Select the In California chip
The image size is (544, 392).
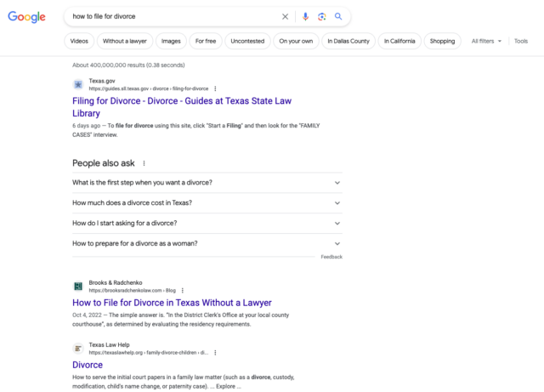click(x=399, y=41)
